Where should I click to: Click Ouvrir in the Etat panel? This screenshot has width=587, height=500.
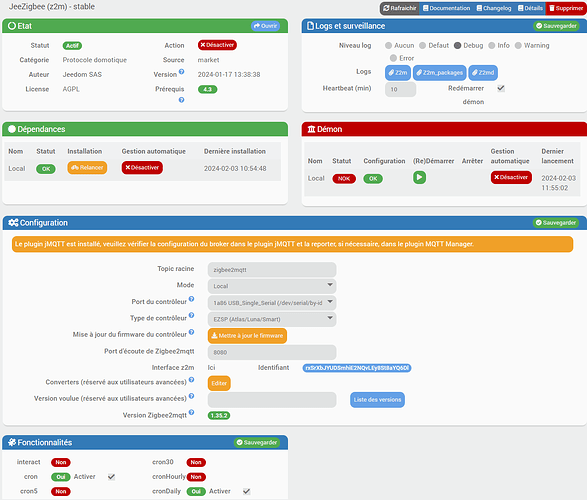coord(265,26)
